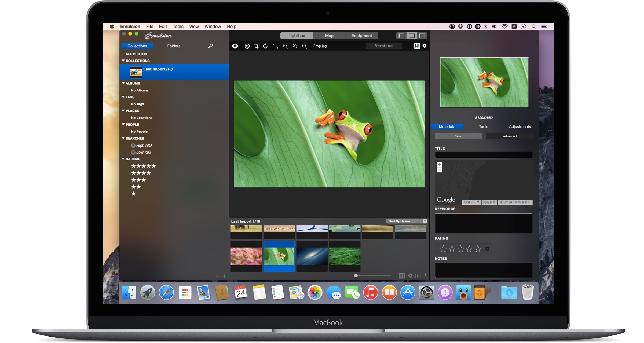
Task: Click the Versions button
Action: point(383,46)
